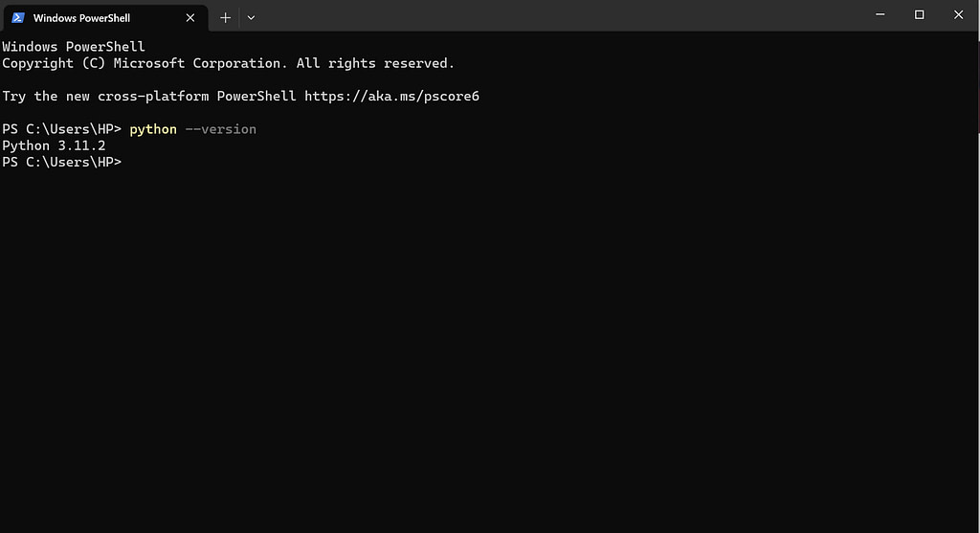Screen dimensions: 980x533
Task: Click the 'python' command text
Action: [153, 129]
